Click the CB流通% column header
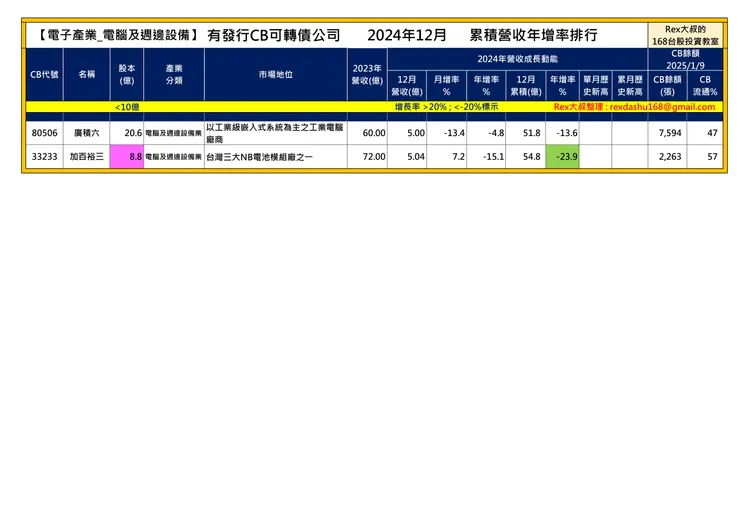740x523 pixels. pyautogui.click(x=705, y=86)
